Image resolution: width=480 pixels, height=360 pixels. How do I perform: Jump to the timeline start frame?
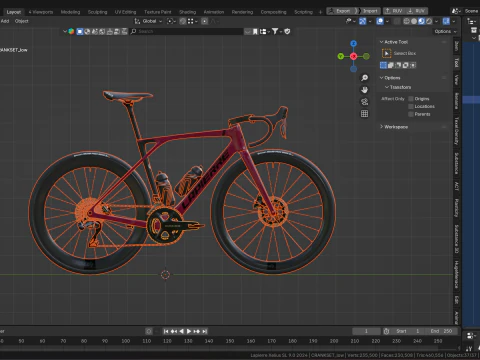(x=166, y=331)
